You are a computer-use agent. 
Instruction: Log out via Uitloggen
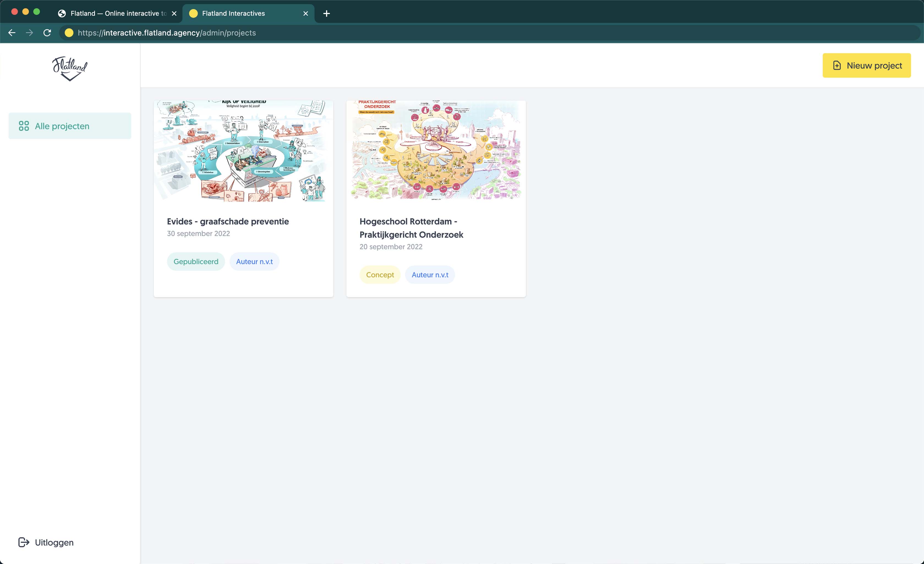coord(54,542)
